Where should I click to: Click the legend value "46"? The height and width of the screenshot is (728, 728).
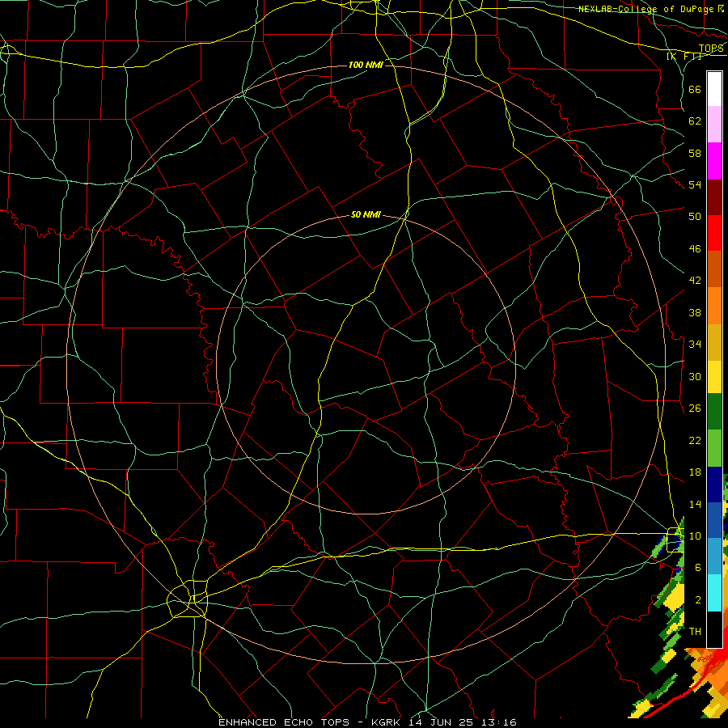click(x=695, y=249)
